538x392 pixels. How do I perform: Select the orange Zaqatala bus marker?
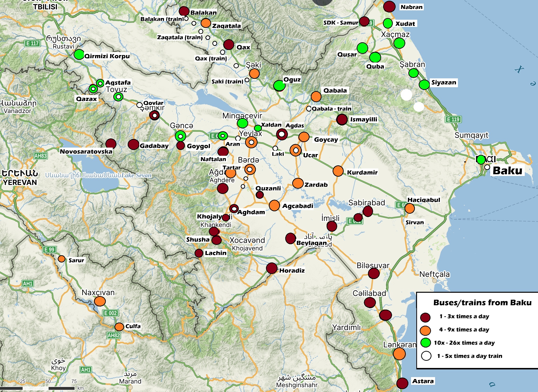click(x=206, y=23)
